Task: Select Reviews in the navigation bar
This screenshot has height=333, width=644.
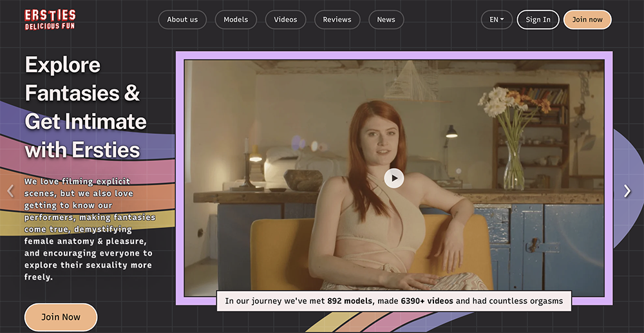Action: pyautogui.click(x=337, y=20)
